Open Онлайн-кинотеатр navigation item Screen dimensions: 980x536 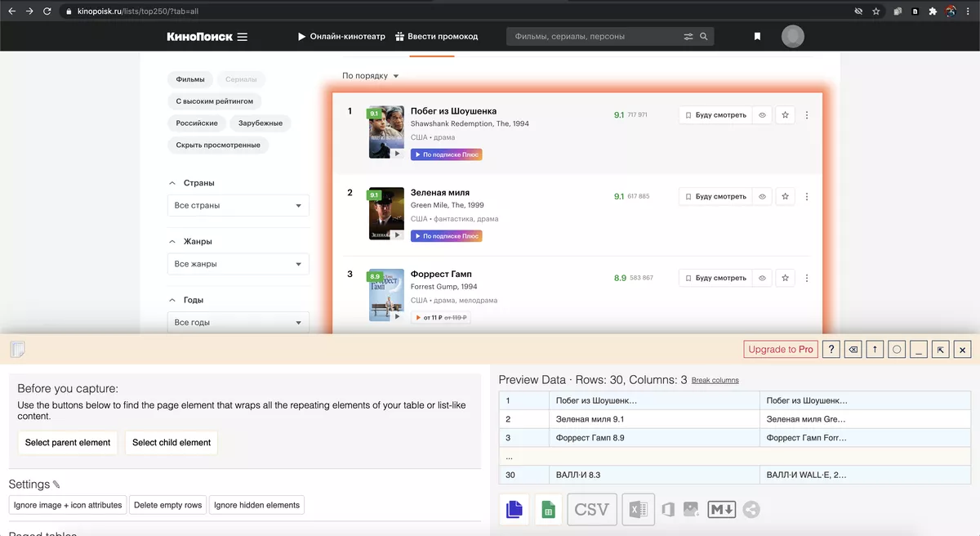pyautogui.click(x=341, y=37)
